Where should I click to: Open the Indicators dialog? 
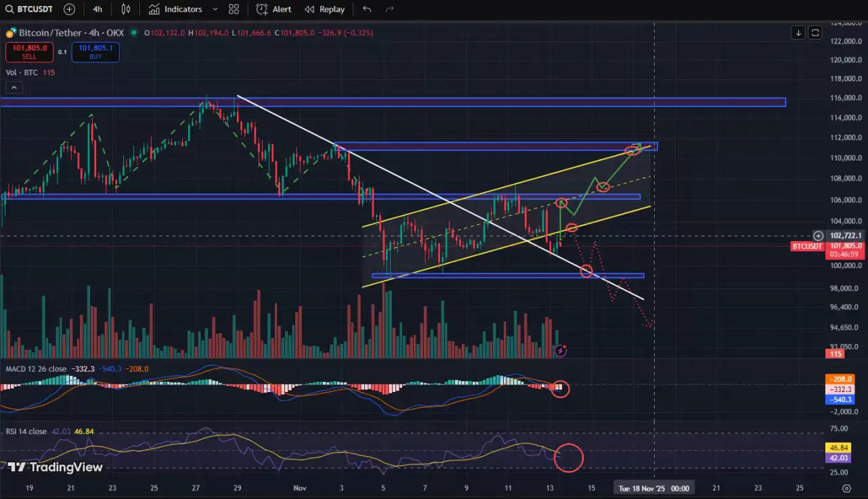click(175, 9)
